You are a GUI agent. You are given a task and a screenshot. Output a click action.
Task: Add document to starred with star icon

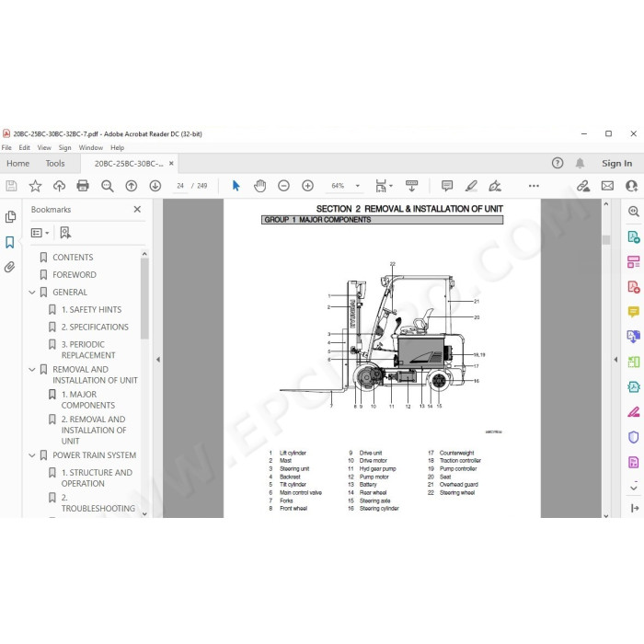(35, 186)
